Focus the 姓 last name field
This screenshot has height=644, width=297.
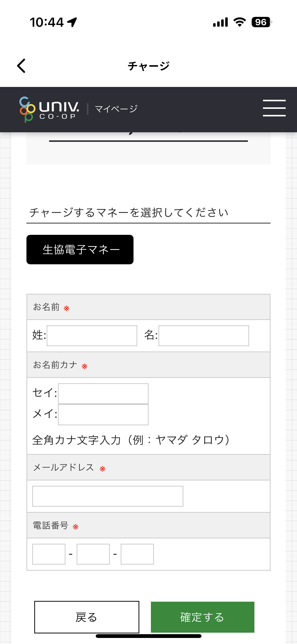[x=92, y=336]
